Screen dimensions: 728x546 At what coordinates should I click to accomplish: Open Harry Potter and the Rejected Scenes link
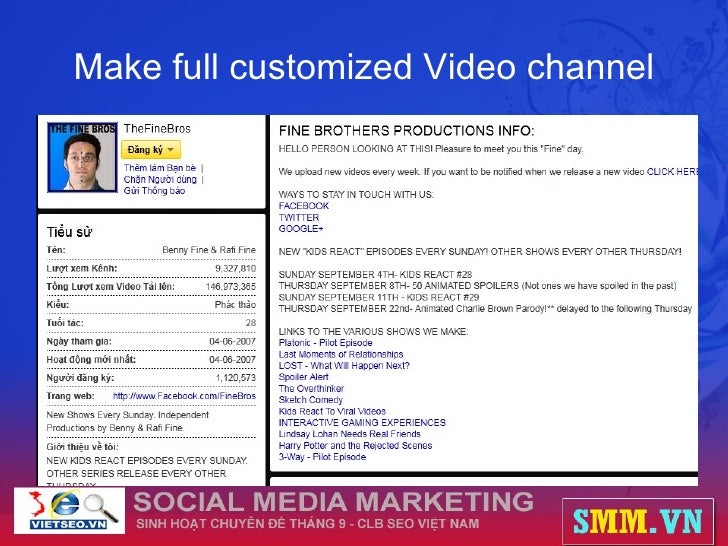tap(356, 445)
